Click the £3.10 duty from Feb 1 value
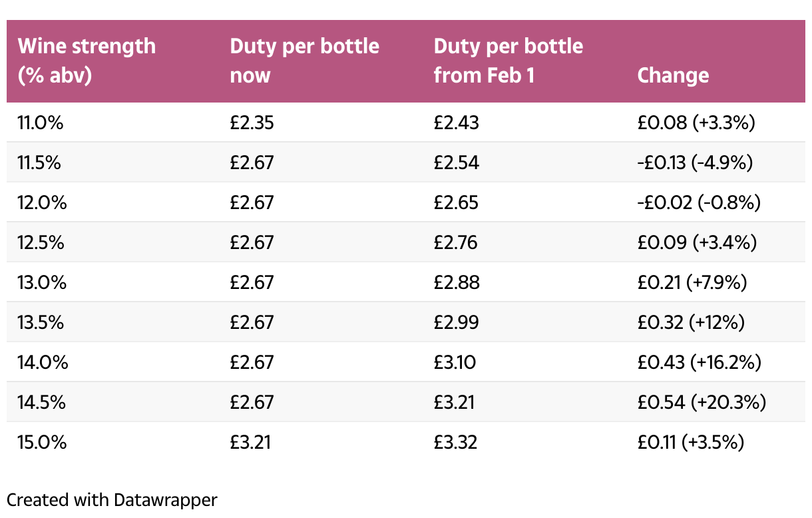The image size is (812, 518). click(455, 362)
